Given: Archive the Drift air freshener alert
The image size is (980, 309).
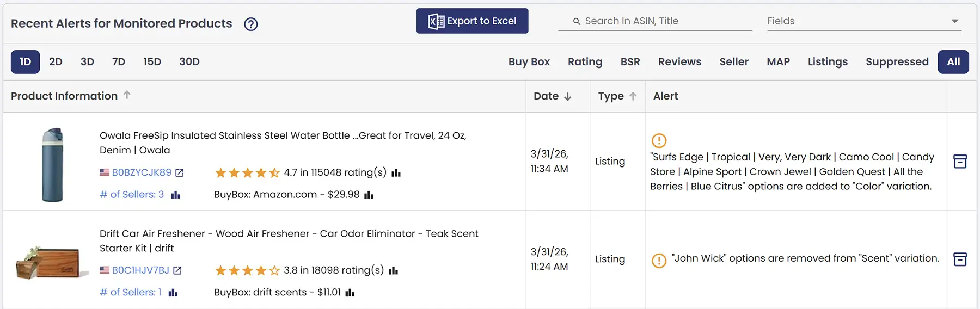Looking at the screenshot, I should click(960, 259).
